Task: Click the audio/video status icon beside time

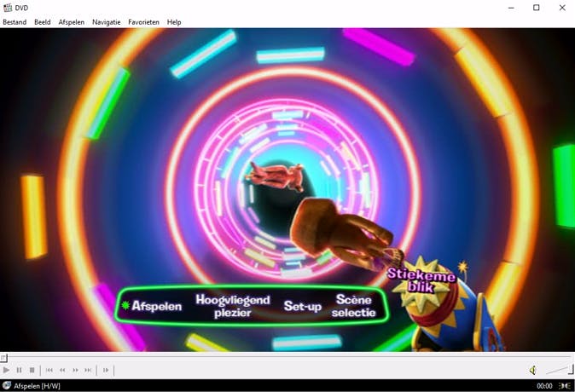Action: pyautogui.click(x=564, y=386)
